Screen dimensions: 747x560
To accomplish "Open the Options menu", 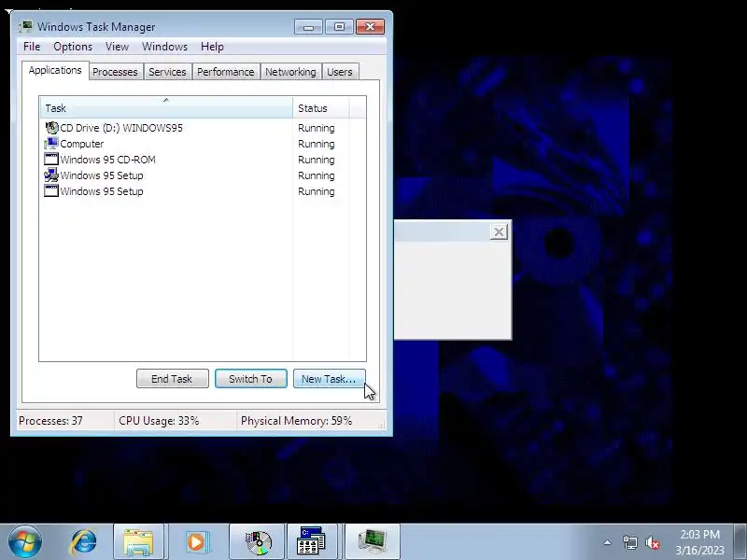I will tap(73, 47).
